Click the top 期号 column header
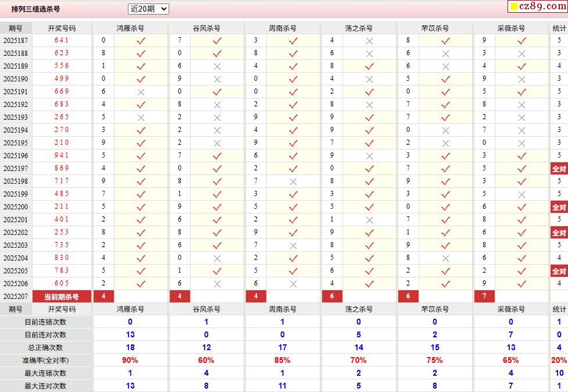This screenshot has width=568, height=392. click(16, 28)
